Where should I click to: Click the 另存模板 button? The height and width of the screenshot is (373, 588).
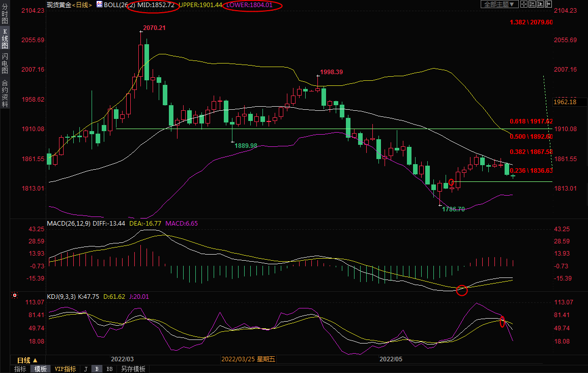[133, 369]
